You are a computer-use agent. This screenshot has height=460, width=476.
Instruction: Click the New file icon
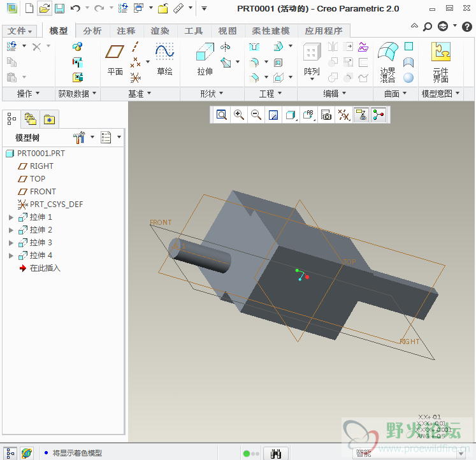tap(29, 8)
